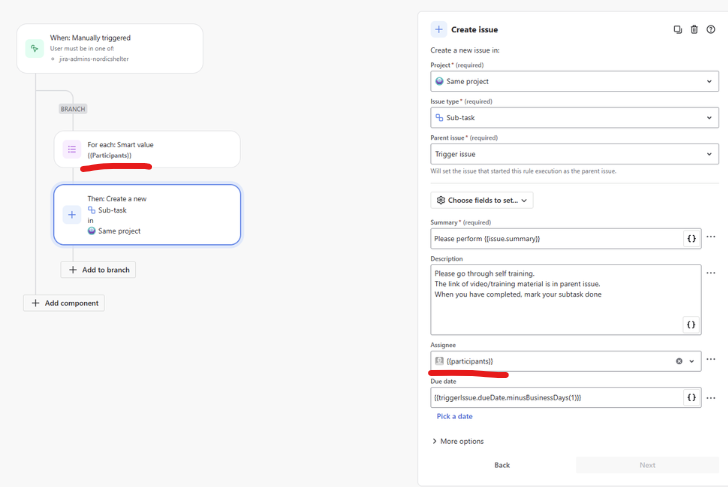Insert smart value braces button in Summary field

click(x=691, y=239)
